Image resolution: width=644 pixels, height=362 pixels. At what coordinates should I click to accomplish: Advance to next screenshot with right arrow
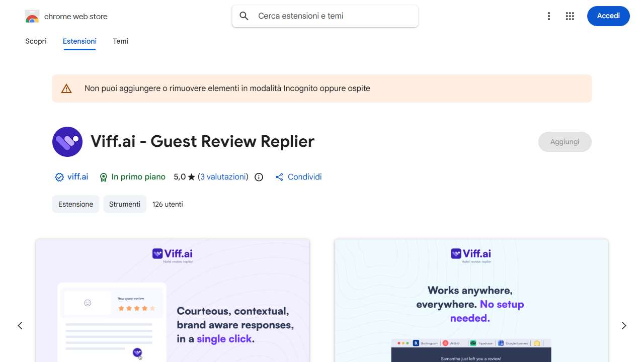click(x=624, y=326)
